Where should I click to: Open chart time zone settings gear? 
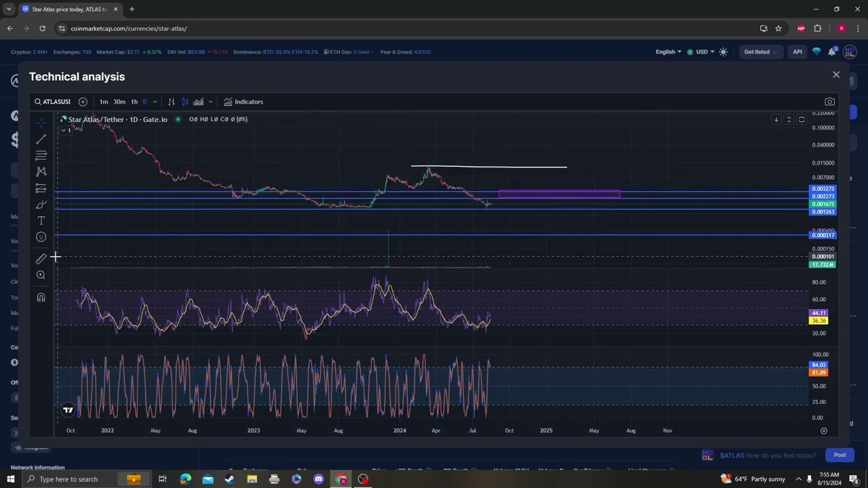[824, 430]
